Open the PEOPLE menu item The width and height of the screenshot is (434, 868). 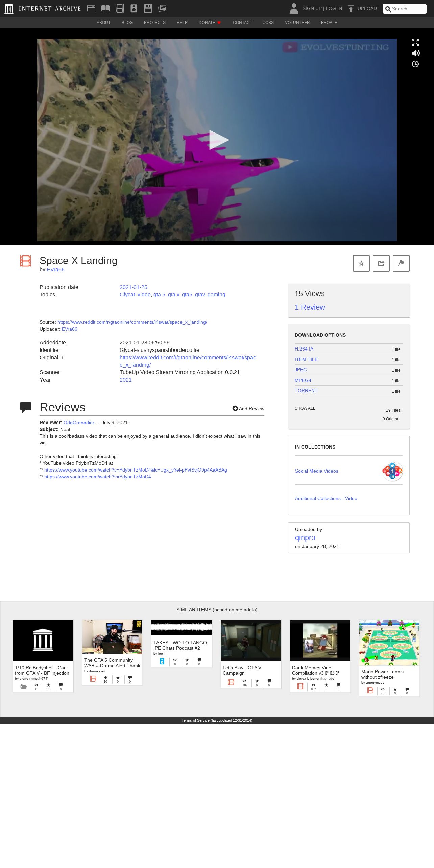point(329,23)
